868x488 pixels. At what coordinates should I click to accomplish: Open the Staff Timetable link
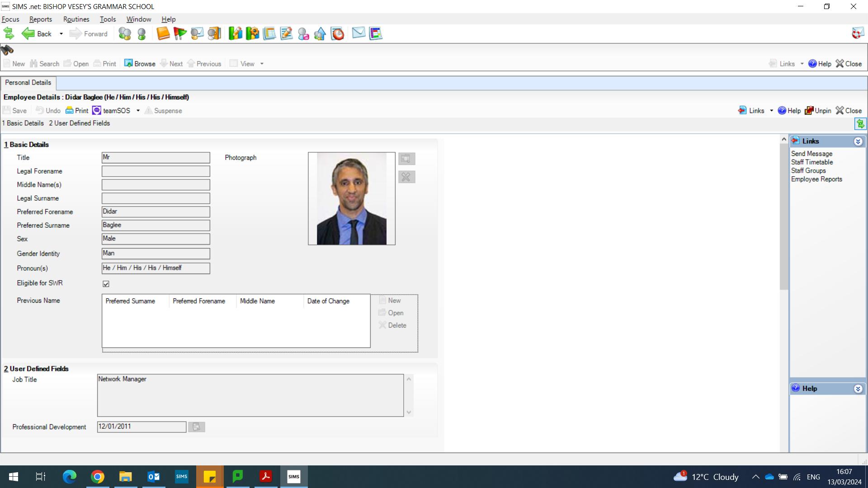click(811, 162)
